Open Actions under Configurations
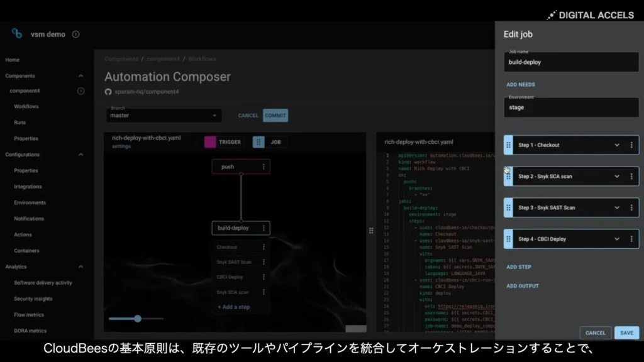 (x=23, y=235)
